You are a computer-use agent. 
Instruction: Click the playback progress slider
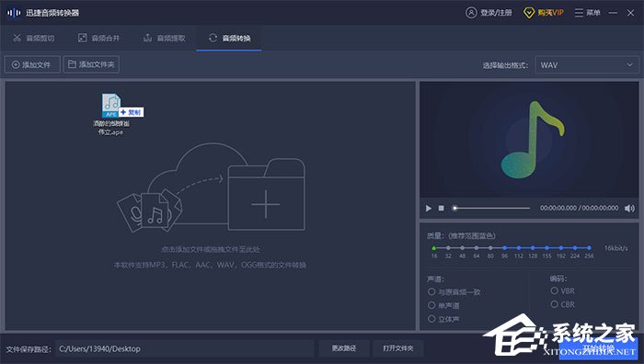(x=491, y=209)
